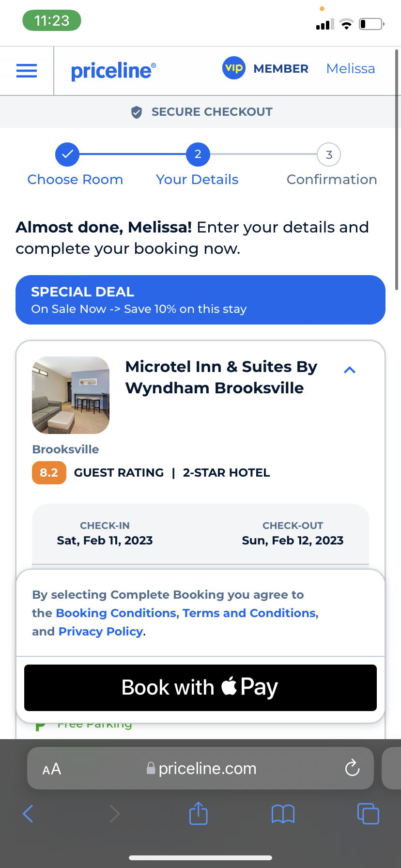The height and width of the screenshot is (868, 401).
Task: Go back to Choose Room step
Action: pos(67,155)
